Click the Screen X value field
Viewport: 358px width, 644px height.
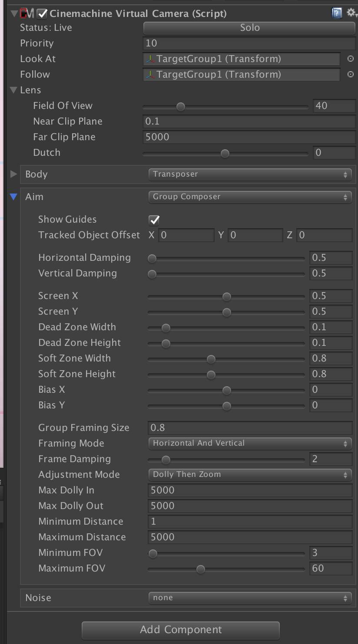(331, 296)
